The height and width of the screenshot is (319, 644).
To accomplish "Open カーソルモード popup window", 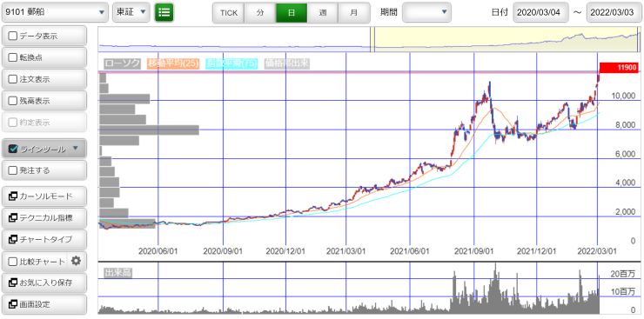I will (x=44, y=196).
